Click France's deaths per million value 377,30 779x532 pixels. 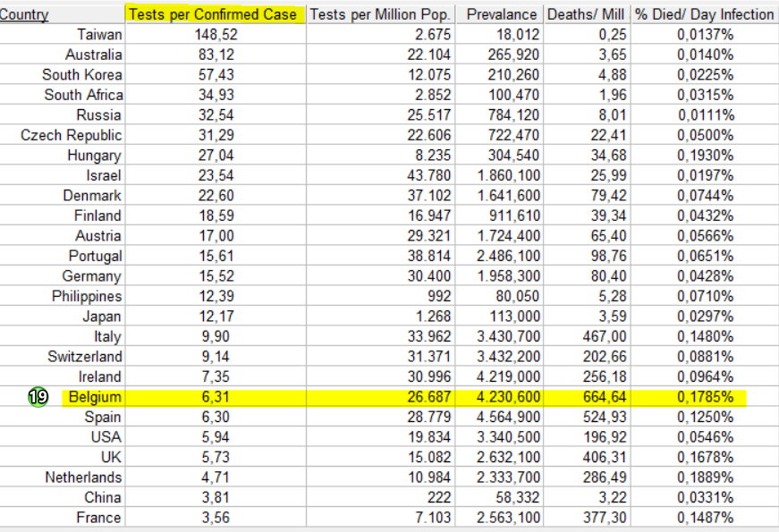605,518
